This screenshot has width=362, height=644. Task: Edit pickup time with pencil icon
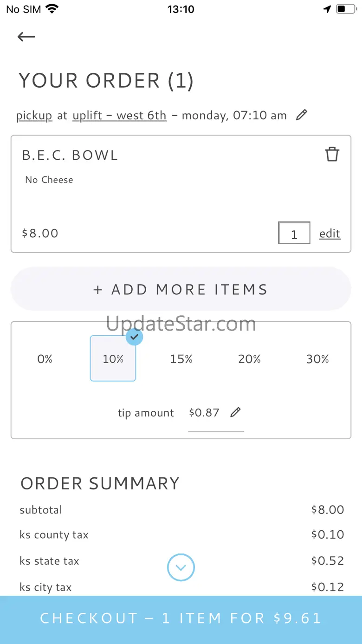tap(302, 115)
